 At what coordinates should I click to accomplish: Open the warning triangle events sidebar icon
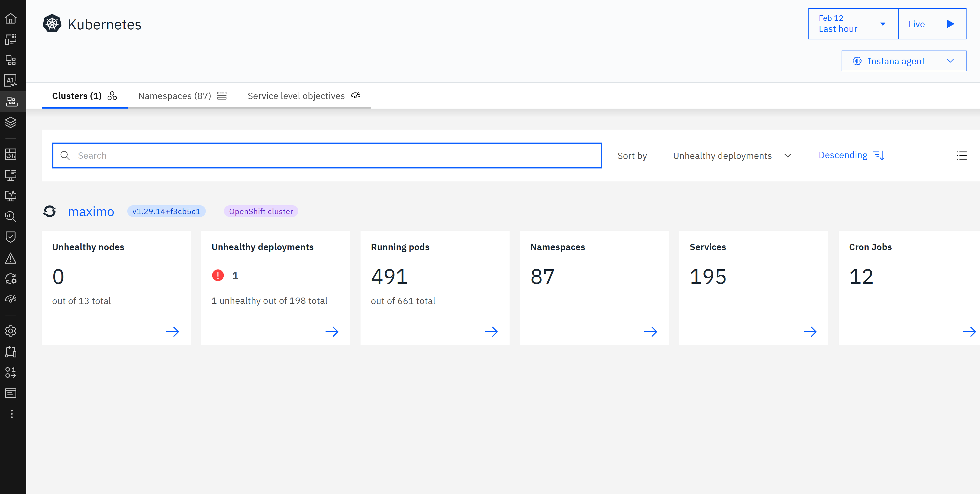click(x=11, y=258)
